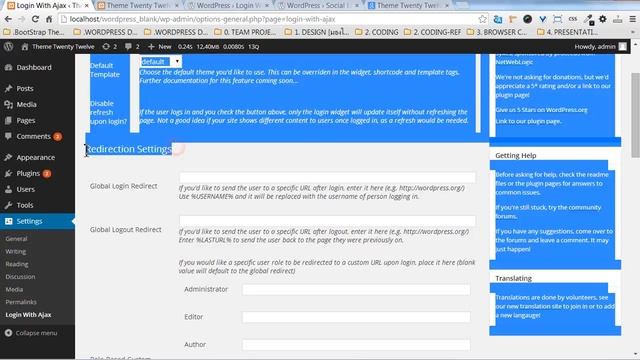Focus the Editor redirect field
The image size is (640, 360).
coord(356,317)
